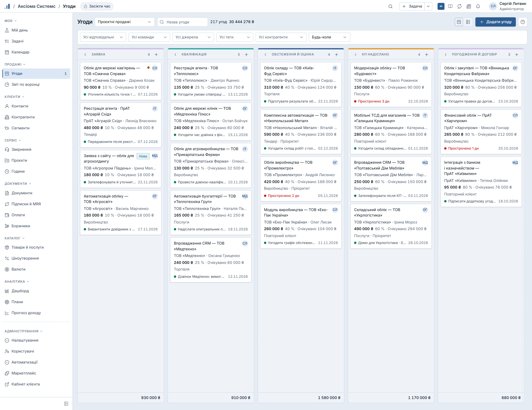Click the Задача create button
532x410 pixels.
pyautogui.click(x=412, y=6)
